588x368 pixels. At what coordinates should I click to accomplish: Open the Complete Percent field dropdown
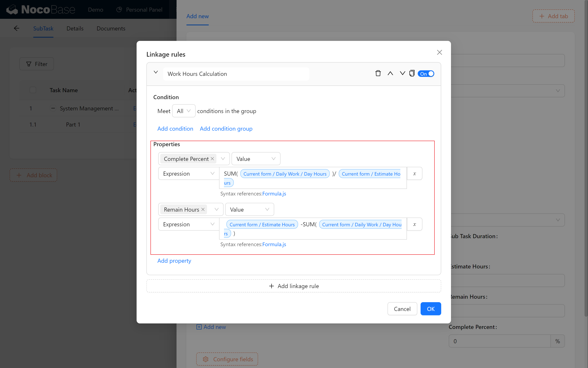coord(223,159)
